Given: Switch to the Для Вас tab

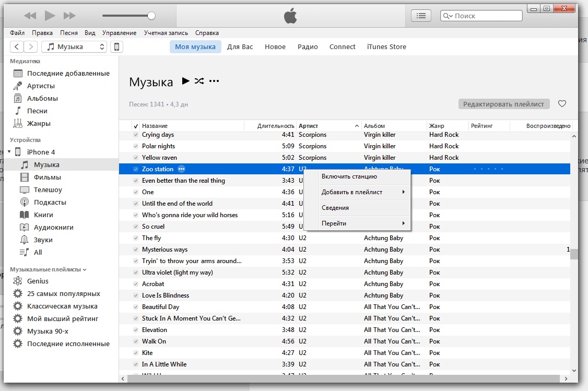Looking at the screenshot, I should tap(240, 47).
